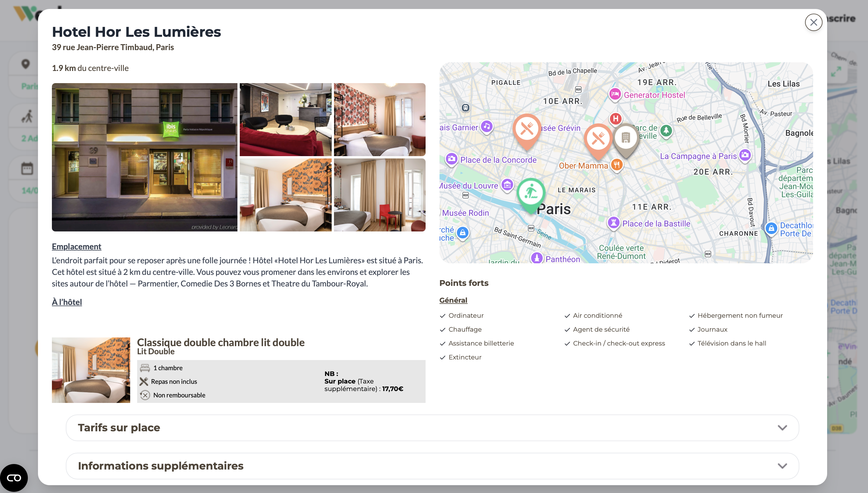Click the Air conditionné amenity
The image size is (868, 493).
coord(597,315)
